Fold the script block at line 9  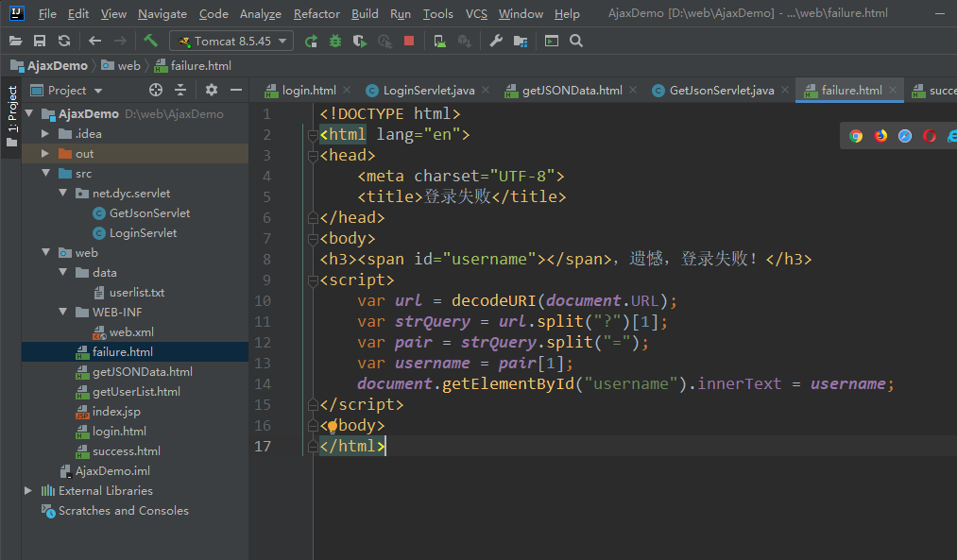pyautogui.click(x=313, y=280)
